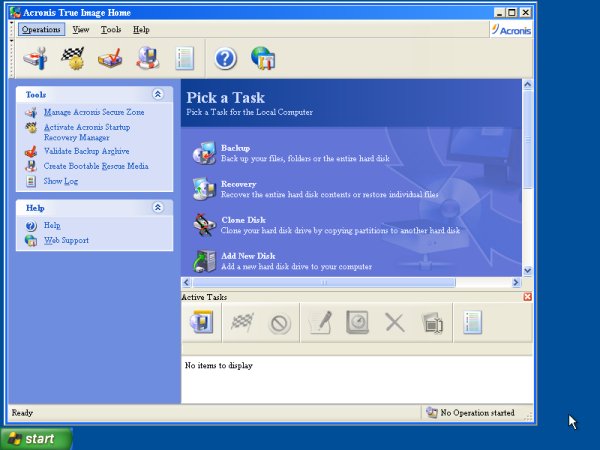Open the Operations menu
Screen dimensions: 600x450
pyautogui.click(x=41, y=29)
